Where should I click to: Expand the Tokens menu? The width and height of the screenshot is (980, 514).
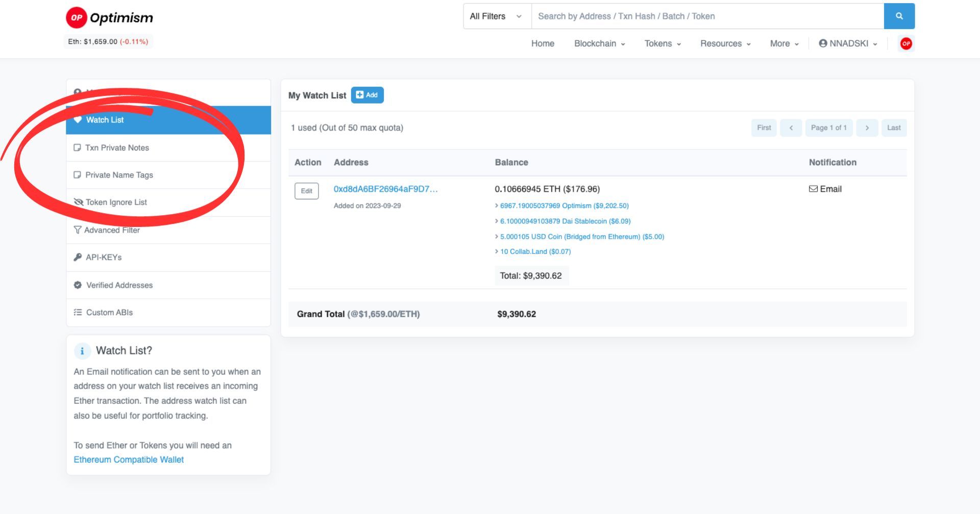[663, 44]
